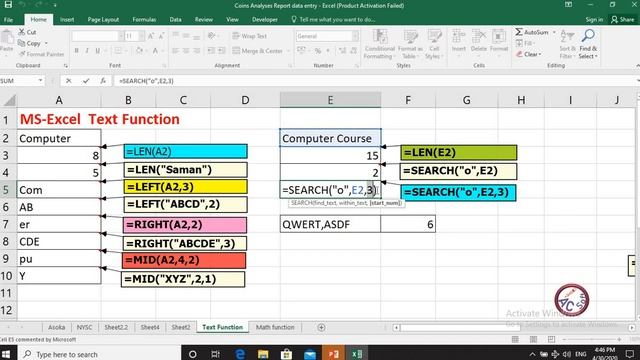
Task: Switch to Page Break Preview in status bar
Action: [551, 340]
